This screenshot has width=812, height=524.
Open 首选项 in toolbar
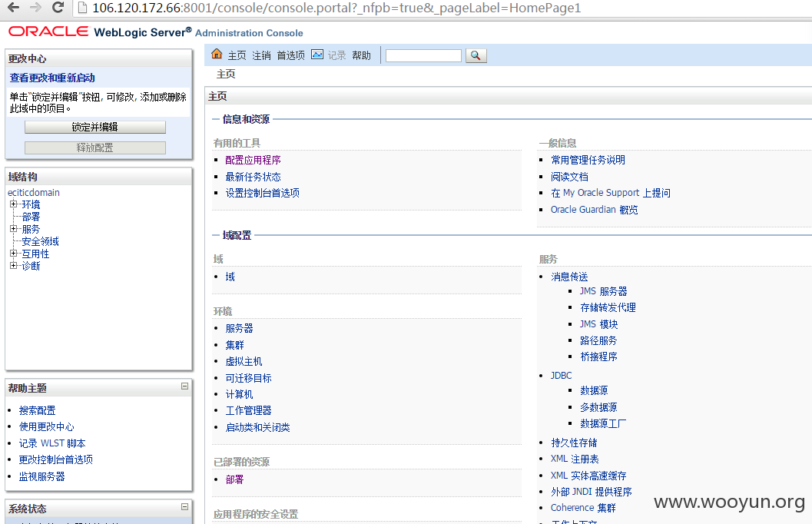coord(290,55)
